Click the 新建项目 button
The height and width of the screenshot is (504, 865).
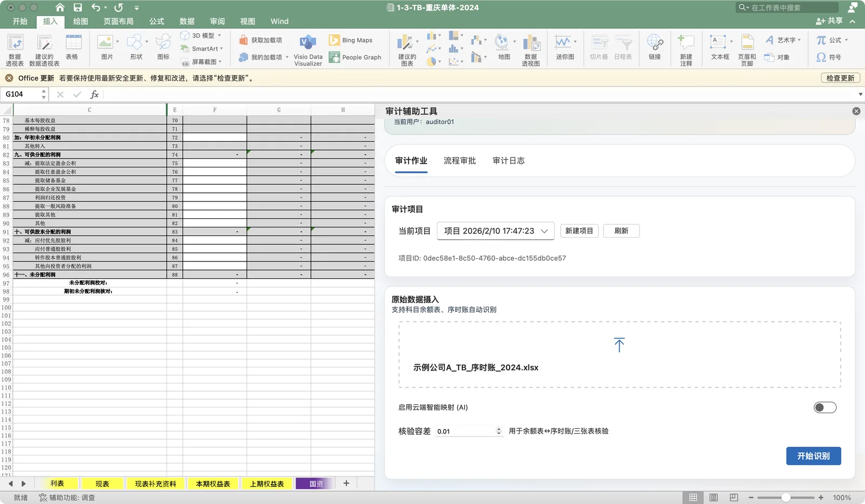coord(579,231)
